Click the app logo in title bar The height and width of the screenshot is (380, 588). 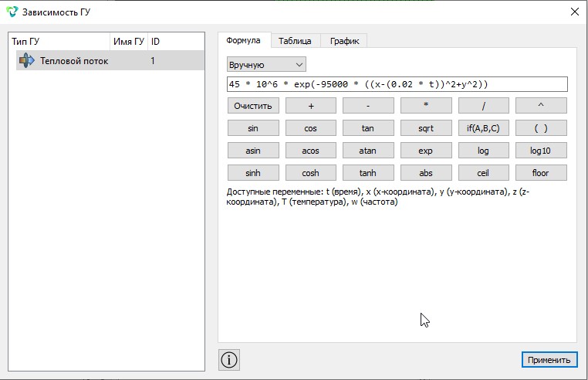[x=12, y=12]
